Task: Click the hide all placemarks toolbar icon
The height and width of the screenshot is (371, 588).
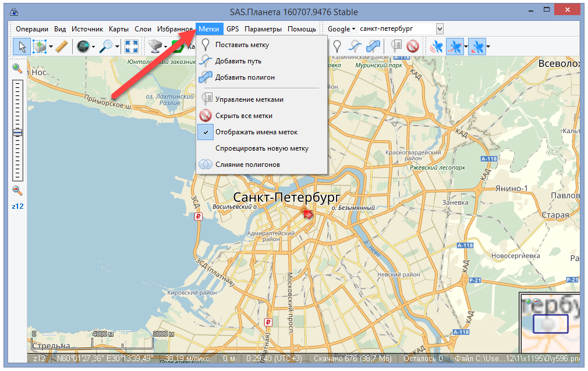Action: [413, 47]
